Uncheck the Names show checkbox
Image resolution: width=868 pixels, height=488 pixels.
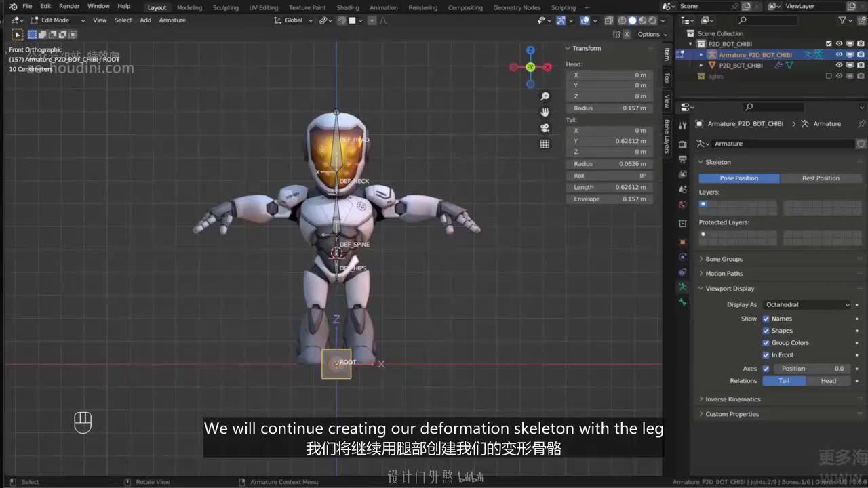pos(766,319)
